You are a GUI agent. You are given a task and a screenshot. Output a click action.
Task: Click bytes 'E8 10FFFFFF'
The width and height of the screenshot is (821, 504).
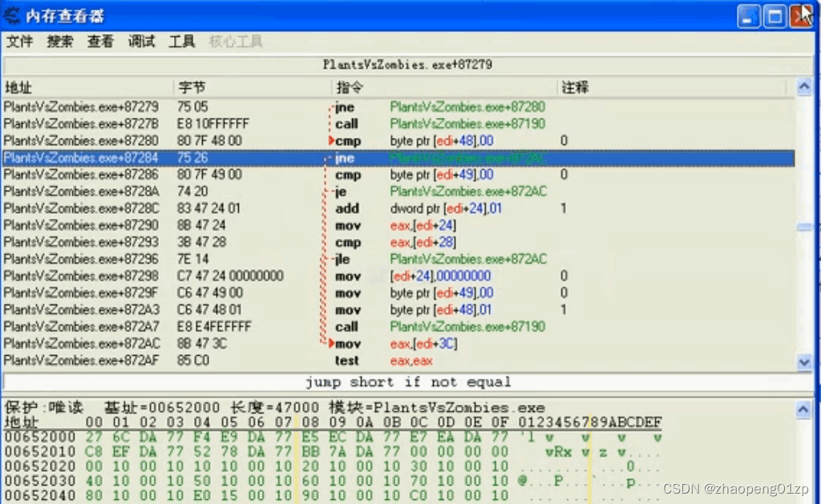click(x=212, y=123)
